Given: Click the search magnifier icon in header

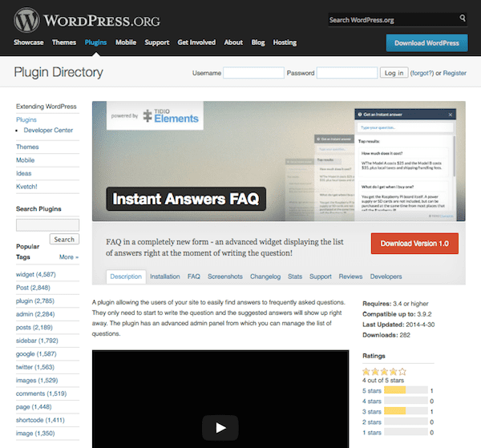Looking at the screenshot, I should pyautogui.click(x=463, y=18).
